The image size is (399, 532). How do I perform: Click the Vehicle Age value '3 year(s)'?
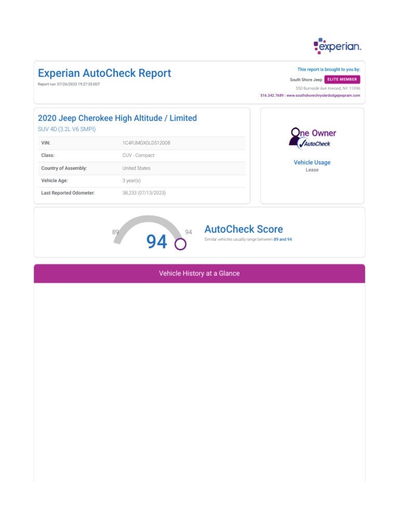click(131, 180)
